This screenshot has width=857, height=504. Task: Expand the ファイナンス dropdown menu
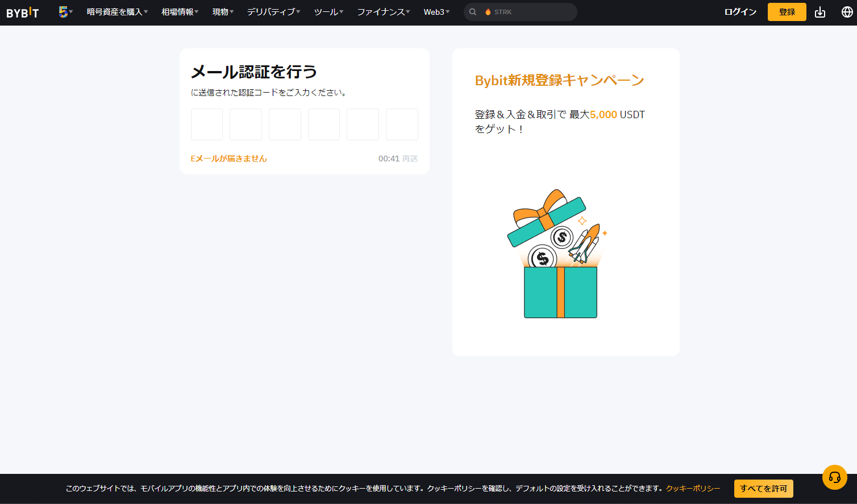tap(383, 12)
